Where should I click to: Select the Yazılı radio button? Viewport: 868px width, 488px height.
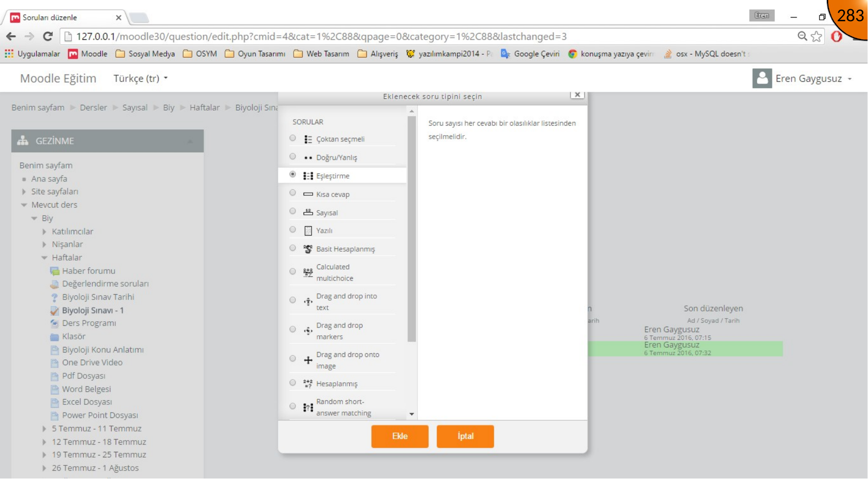tap(293, 230)
